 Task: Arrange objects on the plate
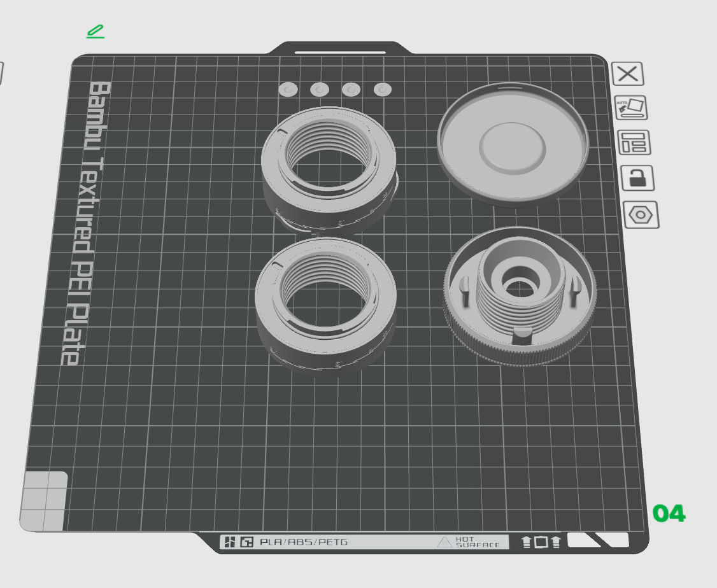634,143
